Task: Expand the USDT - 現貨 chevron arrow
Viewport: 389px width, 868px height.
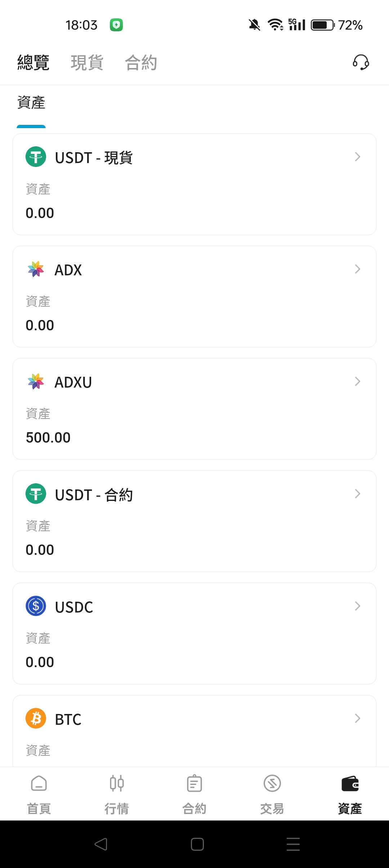Action: (357, 157)
